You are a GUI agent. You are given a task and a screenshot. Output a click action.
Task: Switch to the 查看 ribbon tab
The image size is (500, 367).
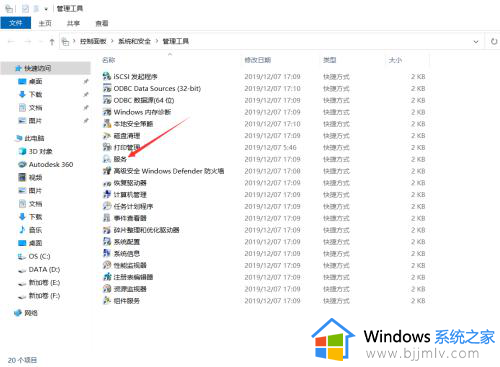[102, 23]
